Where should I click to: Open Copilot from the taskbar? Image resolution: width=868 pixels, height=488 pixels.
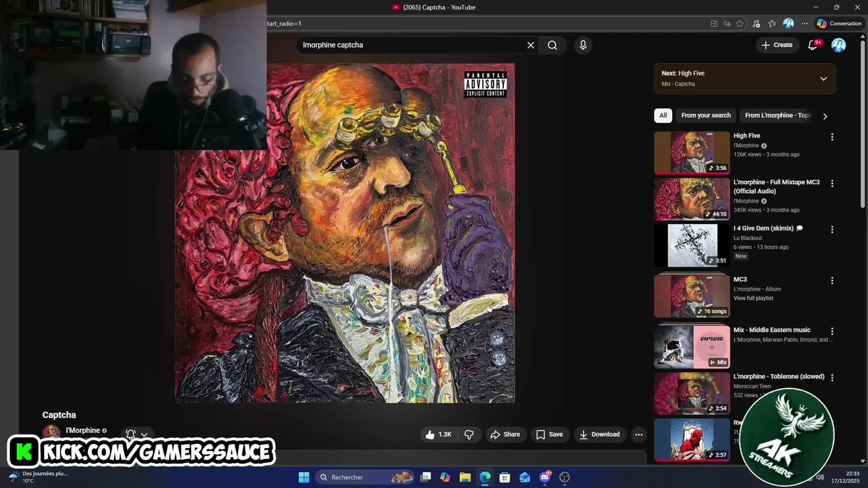point(445,477)
